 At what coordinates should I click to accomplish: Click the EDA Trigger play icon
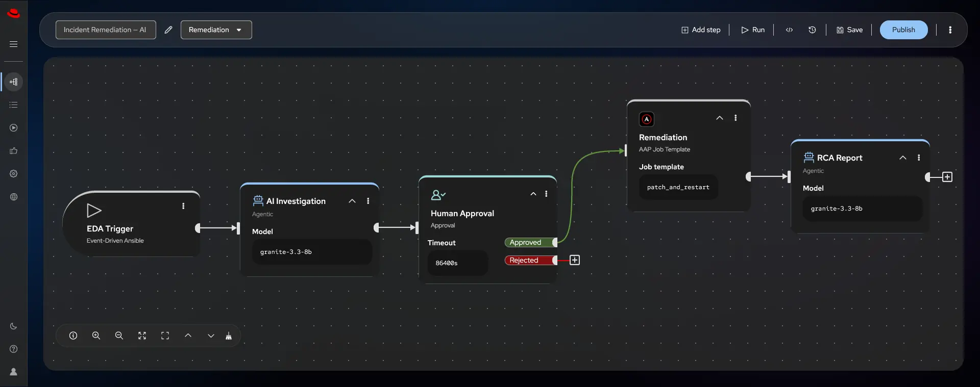(x=94, y=211)
